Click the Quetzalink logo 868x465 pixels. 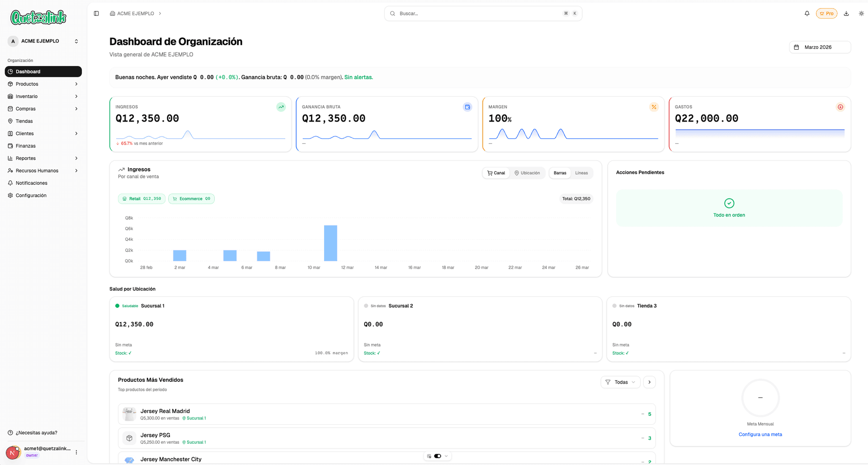pyautogui.click(x=38, y=17)
